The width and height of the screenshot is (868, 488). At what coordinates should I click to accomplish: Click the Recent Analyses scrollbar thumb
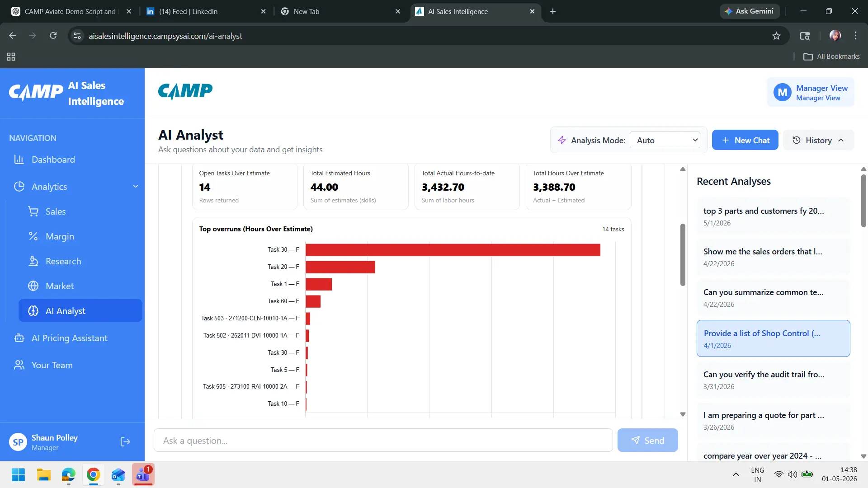pyautogui.click(x=863, y=200)
